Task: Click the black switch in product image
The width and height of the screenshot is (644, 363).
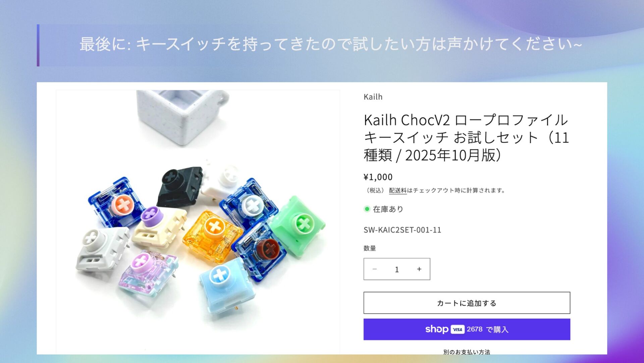Action: pos(179,186)
